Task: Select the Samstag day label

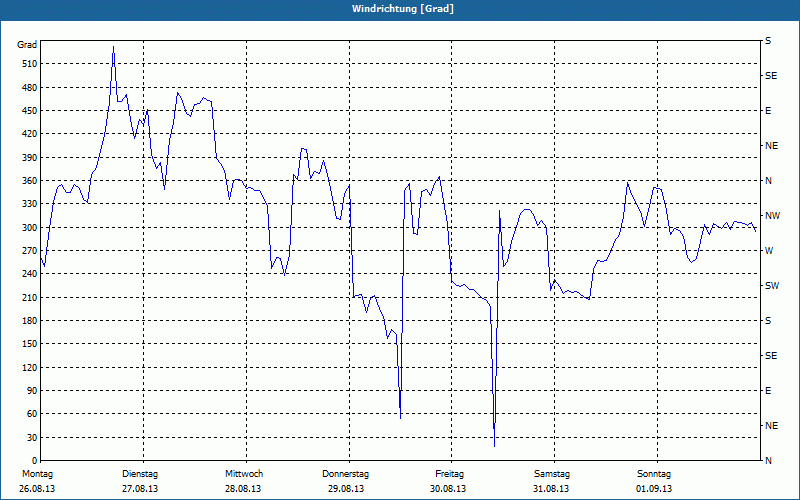Action: (552, 474)
